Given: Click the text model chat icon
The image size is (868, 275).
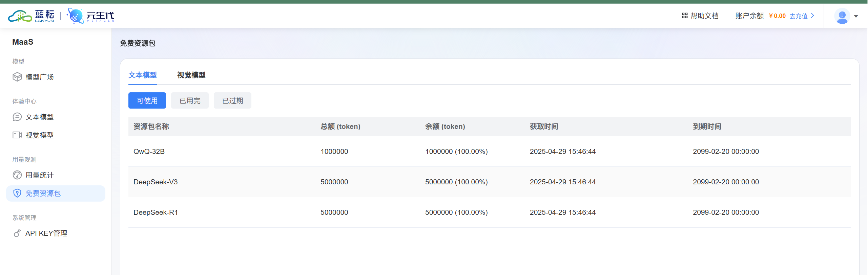Looking at the screenshot, I should 17,117.
